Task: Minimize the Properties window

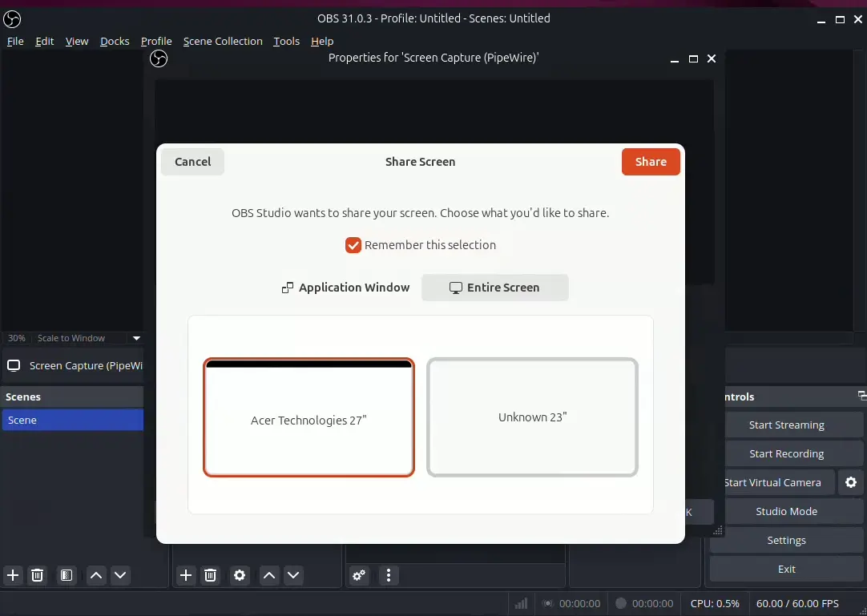Action: click(674, 60)
